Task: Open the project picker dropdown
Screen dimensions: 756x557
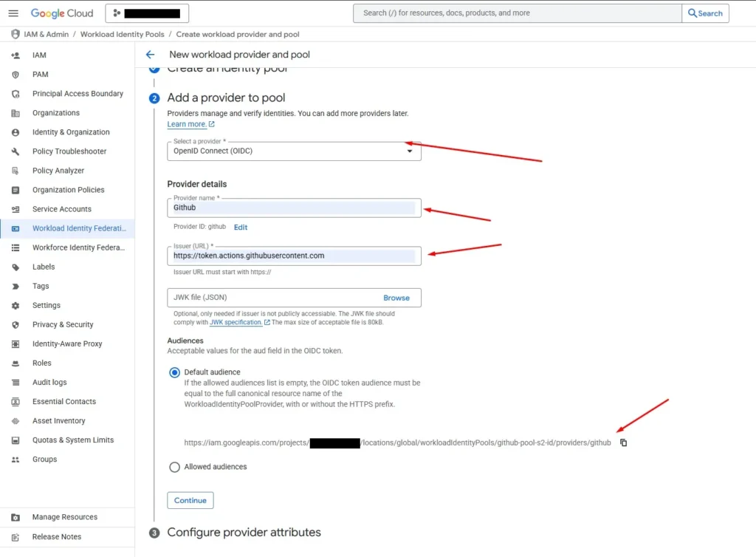Action: pos(147,13)
